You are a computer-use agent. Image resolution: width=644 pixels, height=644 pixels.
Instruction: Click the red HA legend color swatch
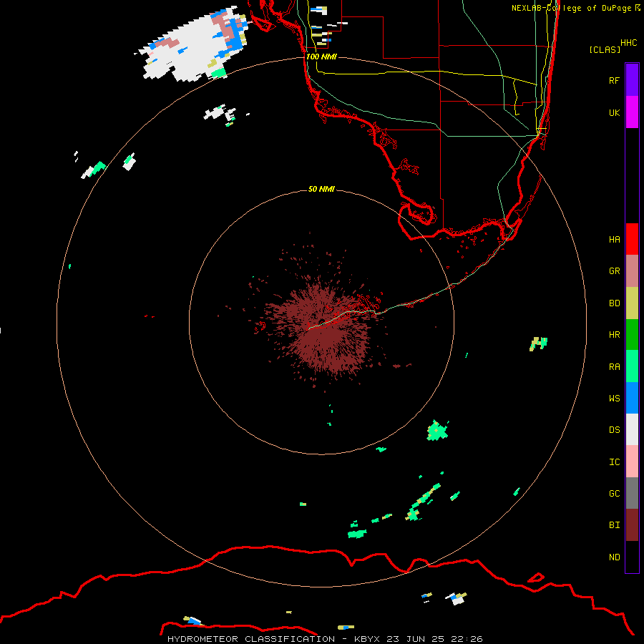(632, 239)
